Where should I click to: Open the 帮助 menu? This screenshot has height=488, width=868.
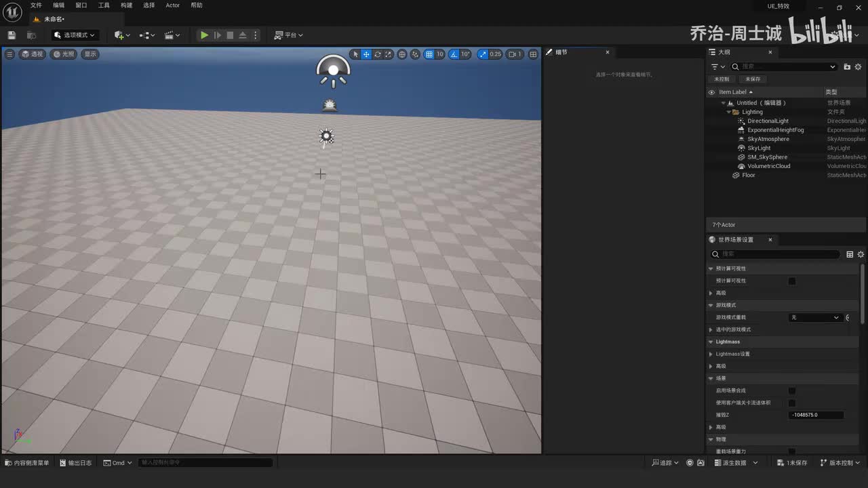coord(197,5)
